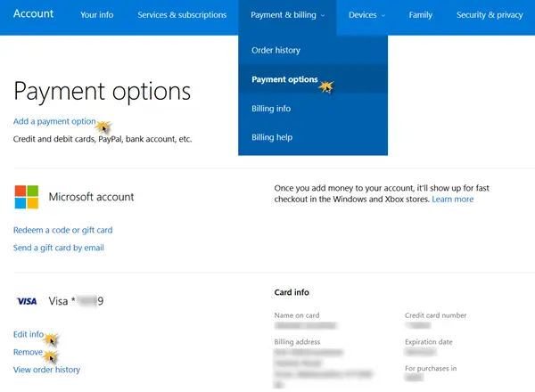Open Security & privacy section
Image resolution: width=535 pixels, height=392 pixels.
[490, 15]
